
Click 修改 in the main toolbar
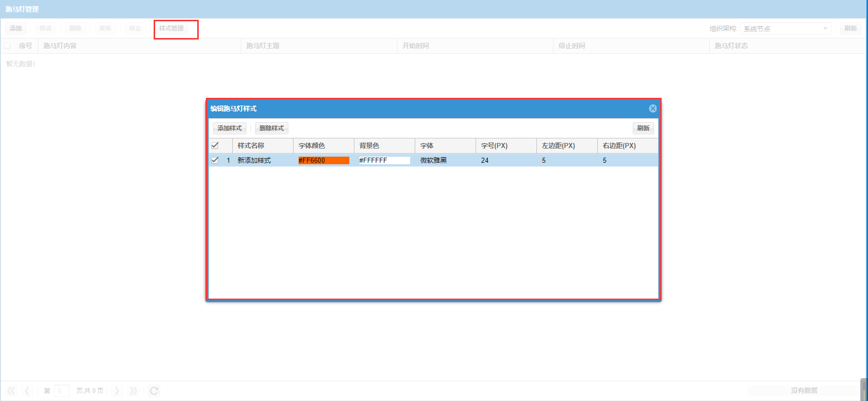click(46, 28)
